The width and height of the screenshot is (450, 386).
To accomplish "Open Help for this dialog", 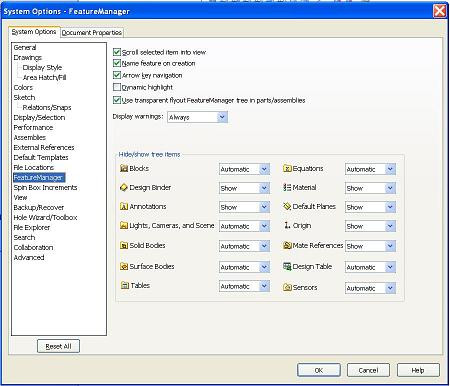I will [418, 370].
